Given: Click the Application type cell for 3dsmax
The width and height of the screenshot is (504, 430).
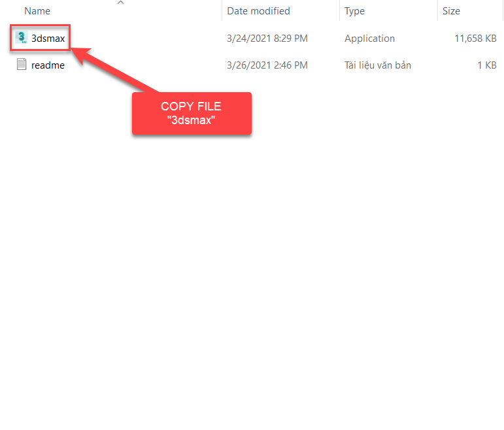Looking at the screenshot, I should (369, 39).
